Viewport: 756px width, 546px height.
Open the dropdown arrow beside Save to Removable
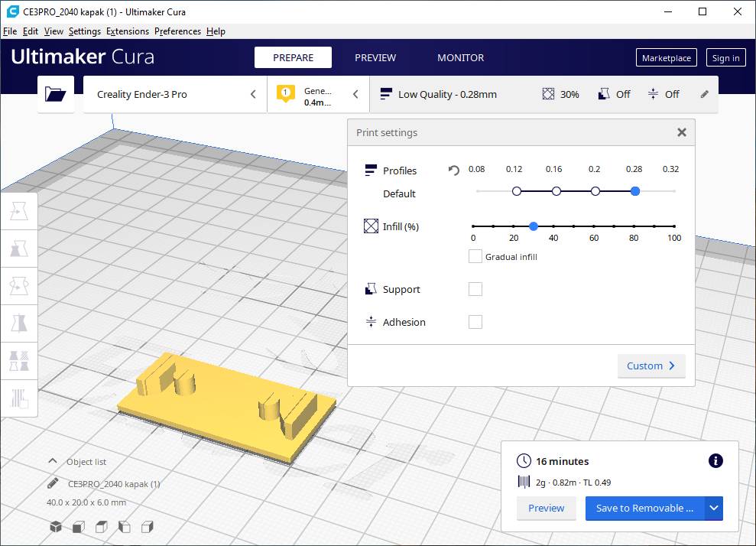[x=714, y=508]
